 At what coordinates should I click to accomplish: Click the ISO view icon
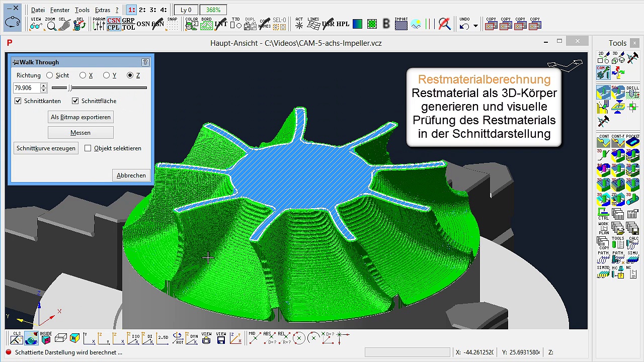click(134, 338)
